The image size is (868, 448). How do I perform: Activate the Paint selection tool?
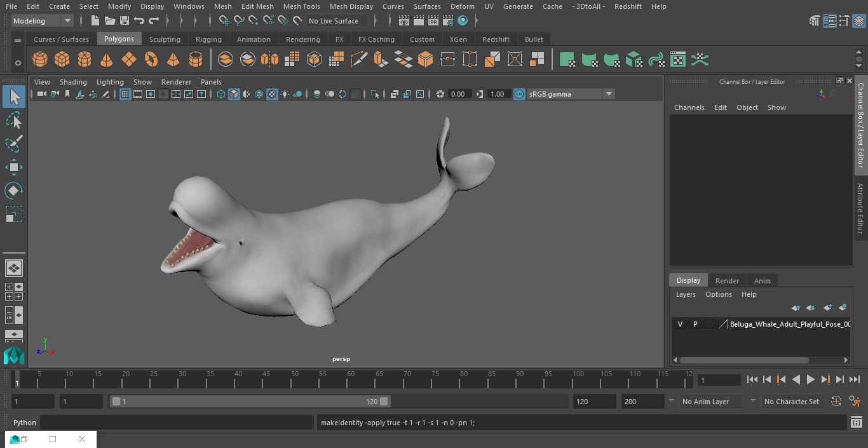tap(14, 144)
